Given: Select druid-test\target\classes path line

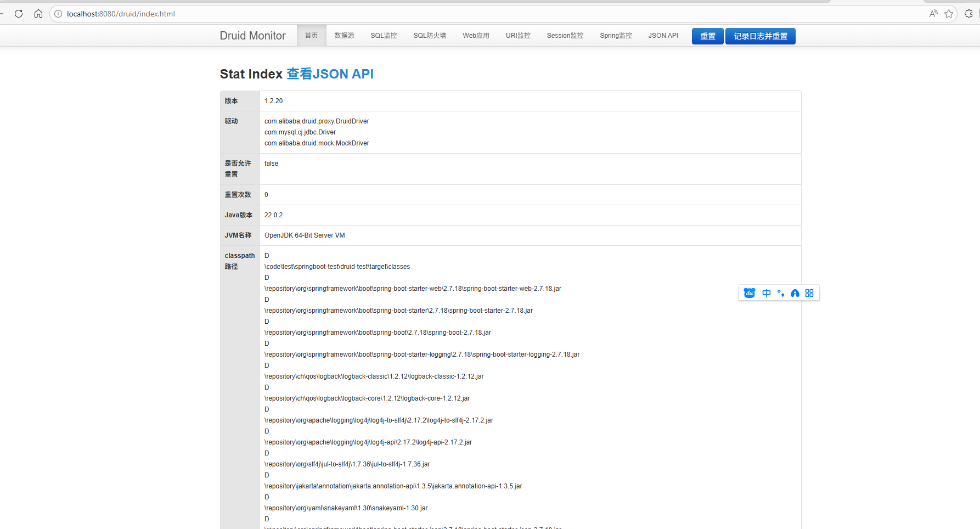Looking at the screenshot, I should click(x=337, y=267).
